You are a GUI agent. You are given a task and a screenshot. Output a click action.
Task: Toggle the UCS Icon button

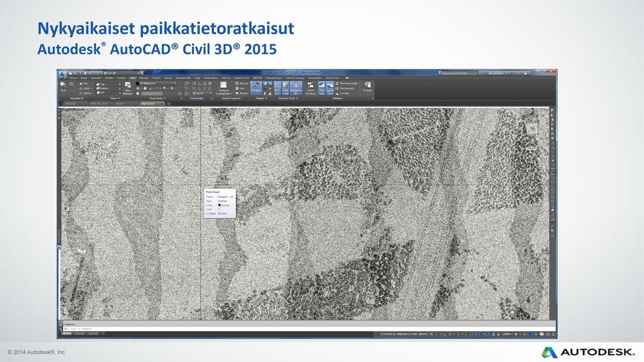click(x=277, y=88)
